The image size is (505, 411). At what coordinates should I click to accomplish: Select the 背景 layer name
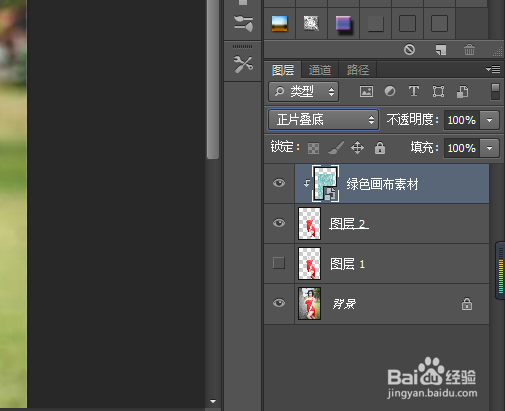344,304
